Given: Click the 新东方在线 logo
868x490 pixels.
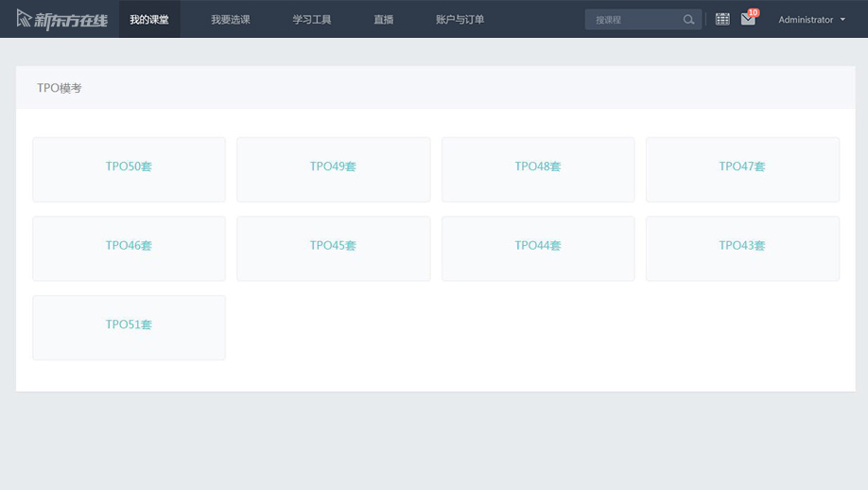Looking at the screenshot, I should 62,19.
